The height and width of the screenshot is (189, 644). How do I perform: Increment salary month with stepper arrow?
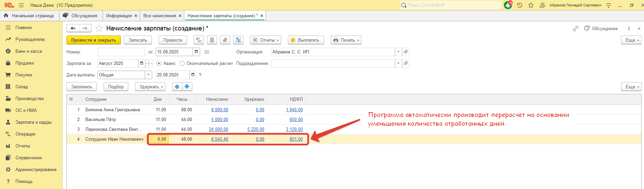149,62
